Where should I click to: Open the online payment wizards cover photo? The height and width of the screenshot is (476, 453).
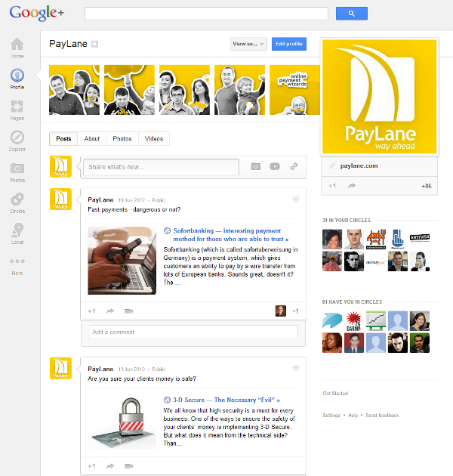294,90
